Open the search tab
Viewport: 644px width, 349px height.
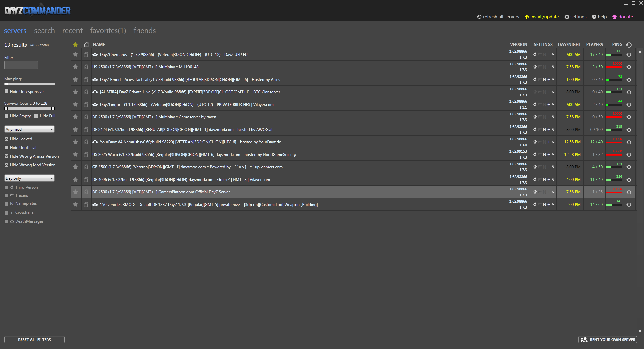point(44,30)
